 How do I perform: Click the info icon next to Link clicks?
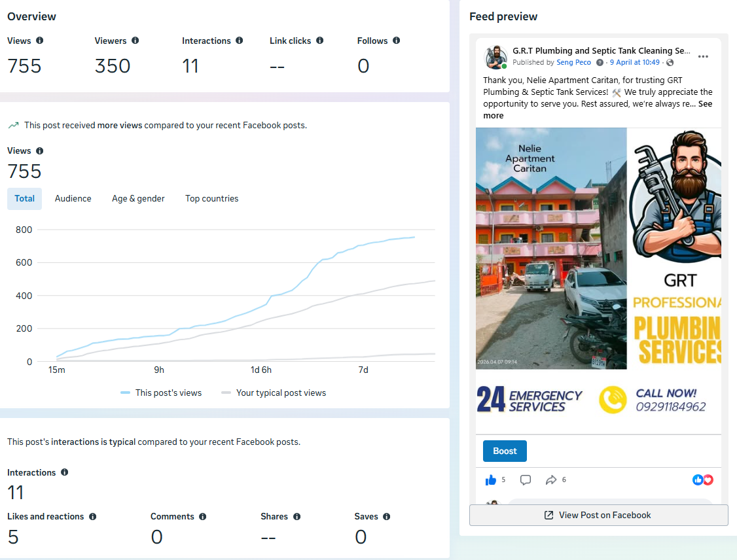(319, 41)
